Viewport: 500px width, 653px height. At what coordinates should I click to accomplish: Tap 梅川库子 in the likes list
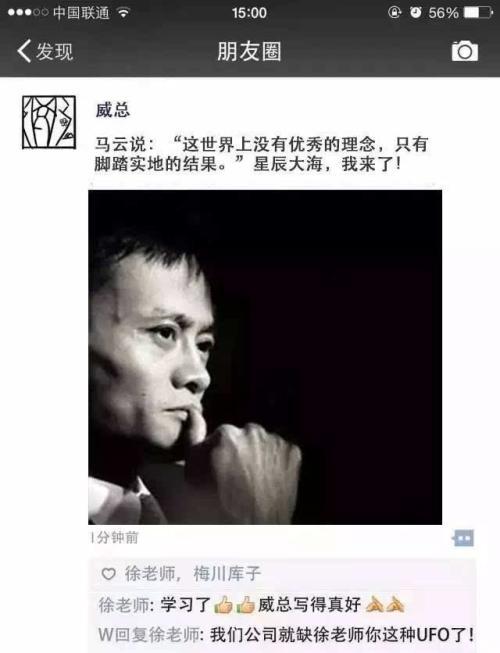point(227,574)
